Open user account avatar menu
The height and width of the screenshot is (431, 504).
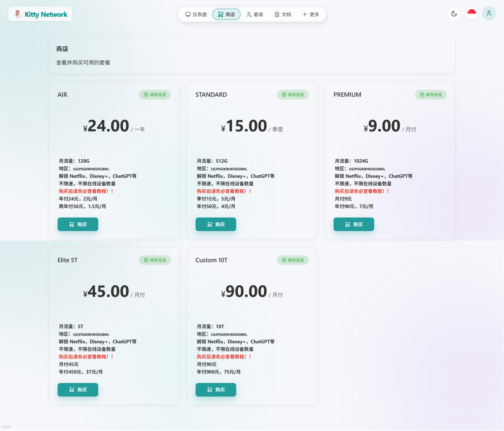pos(489,14)
